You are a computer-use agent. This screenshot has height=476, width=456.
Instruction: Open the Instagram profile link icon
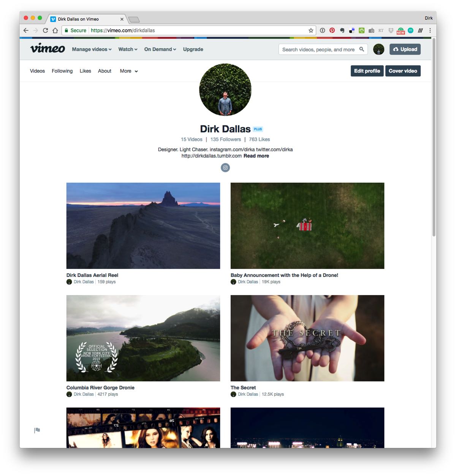(225, 168)
